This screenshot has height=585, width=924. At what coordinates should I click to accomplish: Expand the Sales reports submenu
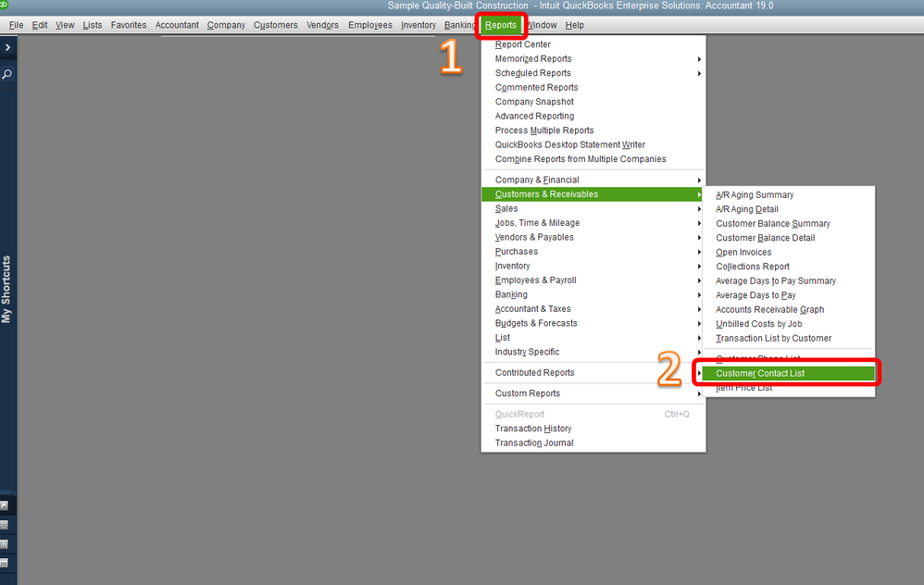(x=593, y=208)
